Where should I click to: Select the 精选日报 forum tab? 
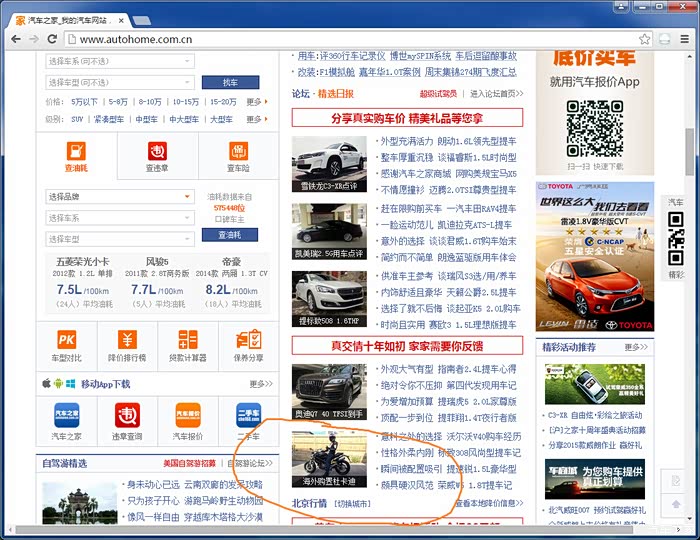tap(335, 93)
